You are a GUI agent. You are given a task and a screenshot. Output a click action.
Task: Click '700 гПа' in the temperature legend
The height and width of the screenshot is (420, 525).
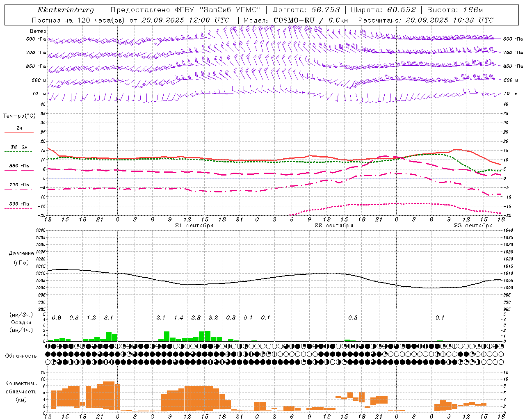[x=19, y=185]
